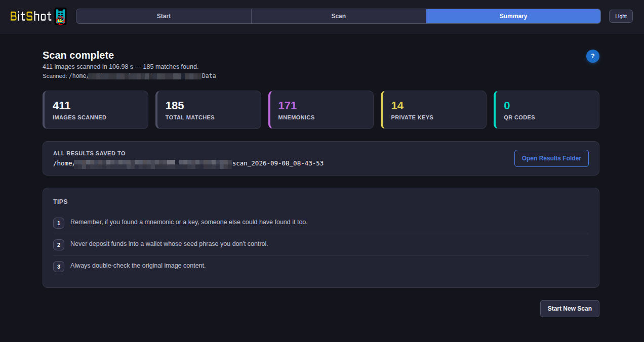Image resolution: width=644 pixels, height=342 pixels.
Task: Click the results path ending scan_2026-09-08_08-43-53
Action: click(x=188, y=163)
